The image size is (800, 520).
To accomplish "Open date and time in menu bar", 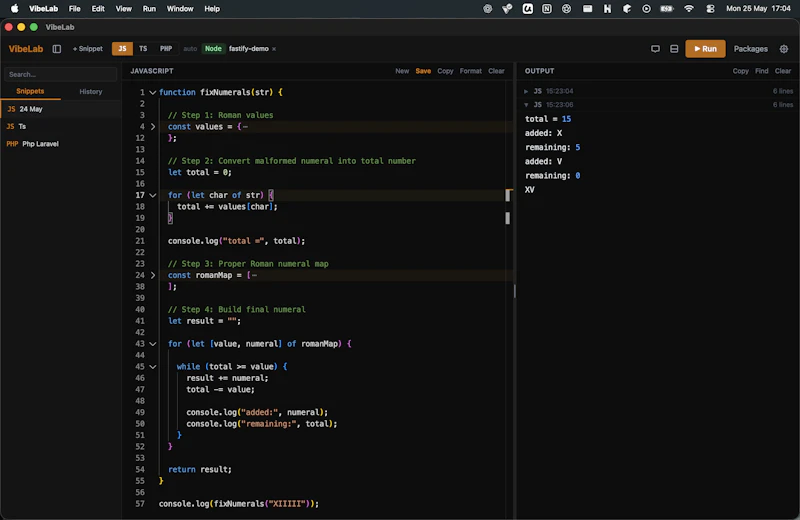I will coord(758,9).
